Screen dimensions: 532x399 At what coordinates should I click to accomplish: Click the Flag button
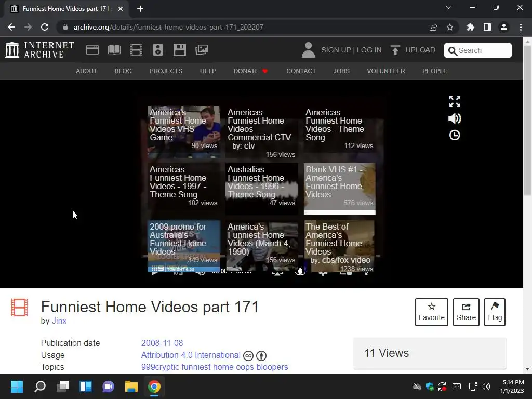pos(495,312)
